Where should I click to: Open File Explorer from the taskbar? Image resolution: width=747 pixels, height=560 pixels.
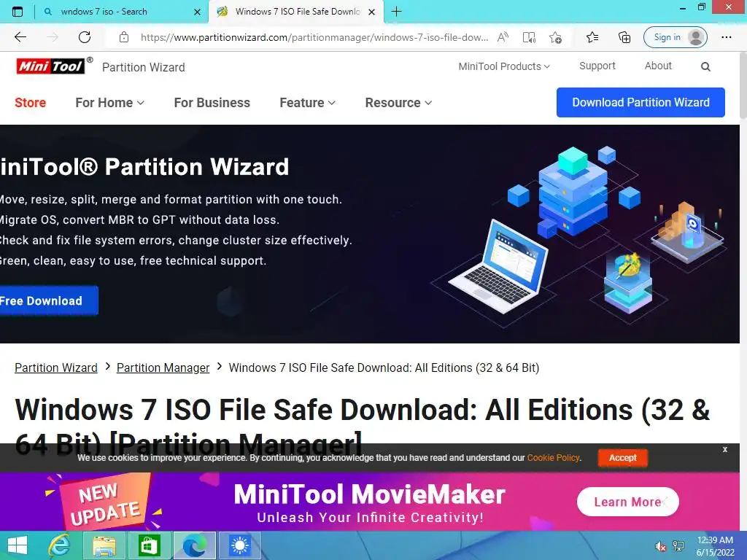pyautogui.click(x=104, y=545)
